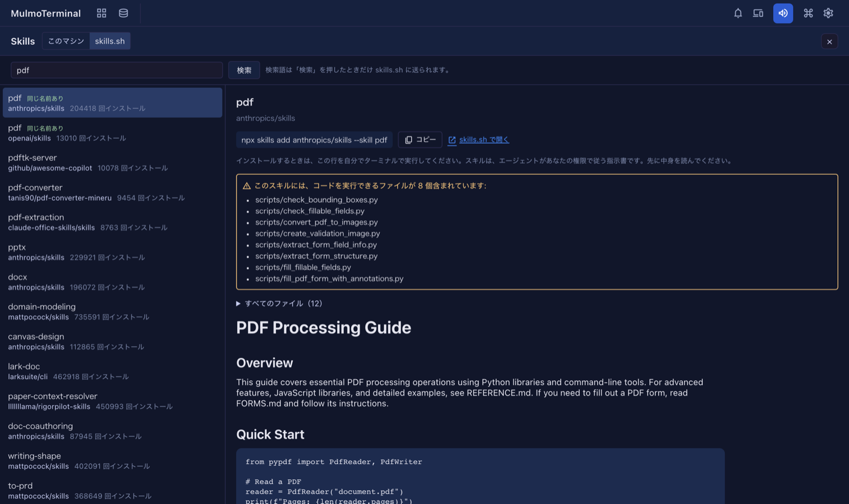Click scripts/check_bounding_boxes.py in the file list

317,200
